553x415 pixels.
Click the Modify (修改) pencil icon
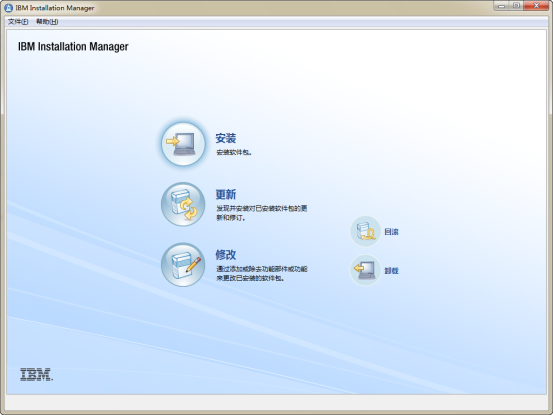coord(183,264)
